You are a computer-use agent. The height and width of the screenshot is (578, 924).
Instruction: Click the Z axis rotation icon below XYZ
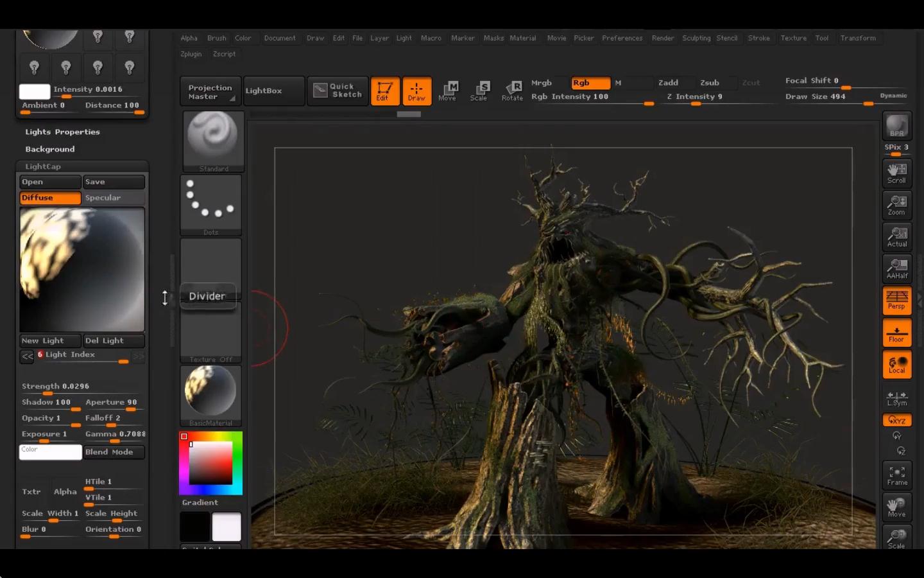[x=901, y=451]
